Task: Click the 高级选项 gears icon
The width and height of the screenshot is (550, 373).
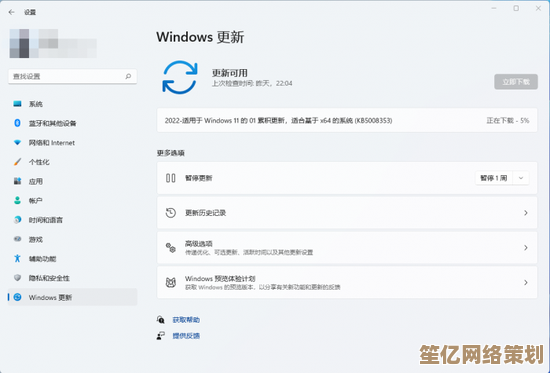Action: (x=170, y=248)
